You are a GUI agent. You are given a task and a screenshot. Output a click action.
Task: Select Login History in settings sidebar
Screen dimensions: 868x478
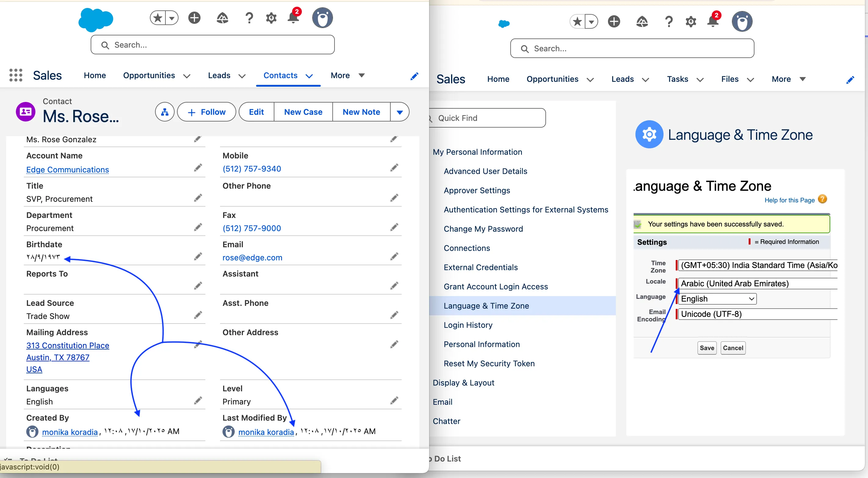pos(468,325)
